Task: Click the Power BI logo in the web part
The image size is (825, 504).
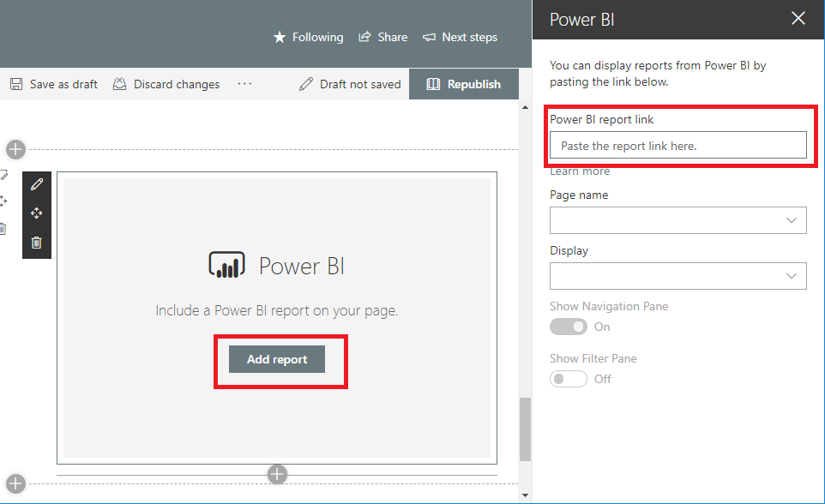Action: tap(226, 266)
